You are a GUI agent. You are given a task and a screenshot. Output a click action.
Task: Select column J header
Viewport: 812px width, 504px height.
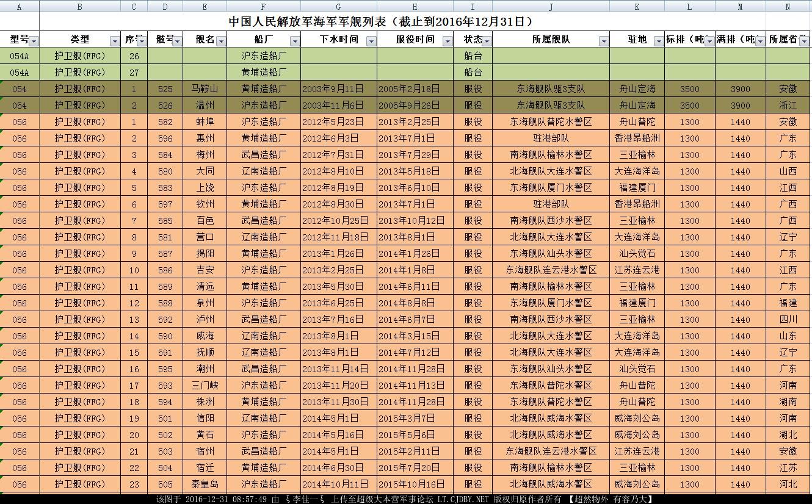551,6
